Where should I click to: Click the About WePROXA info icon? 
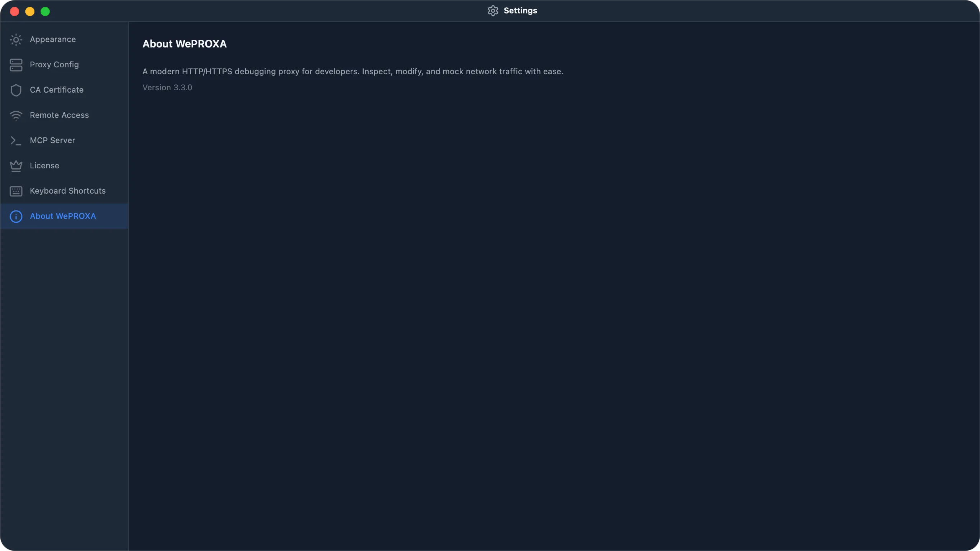16,217
